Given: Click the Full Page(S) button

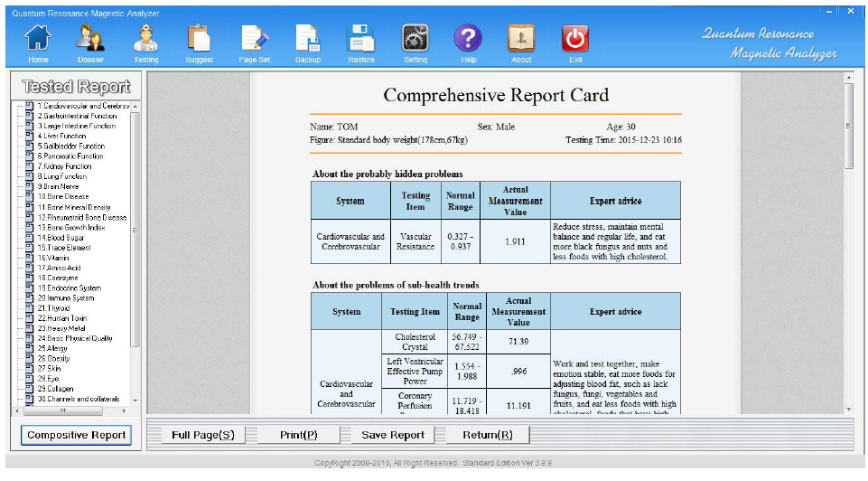Looking at the screenshot, I should (203, 435).
